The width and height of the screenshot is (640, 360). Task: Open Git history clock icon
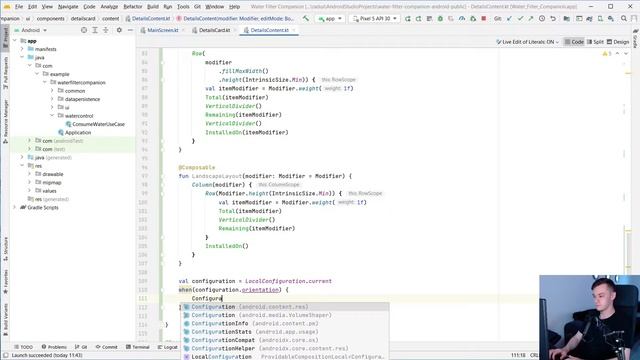point(542,18)
